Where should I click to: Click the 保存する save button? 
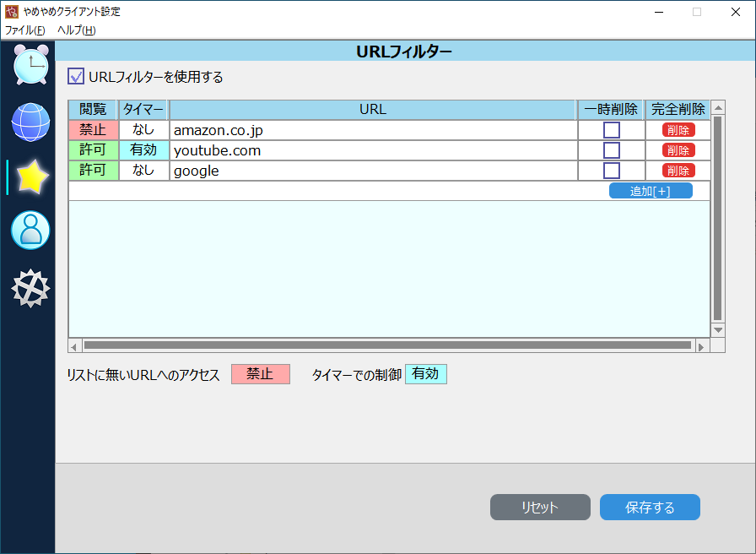click(x=650, y=508)
